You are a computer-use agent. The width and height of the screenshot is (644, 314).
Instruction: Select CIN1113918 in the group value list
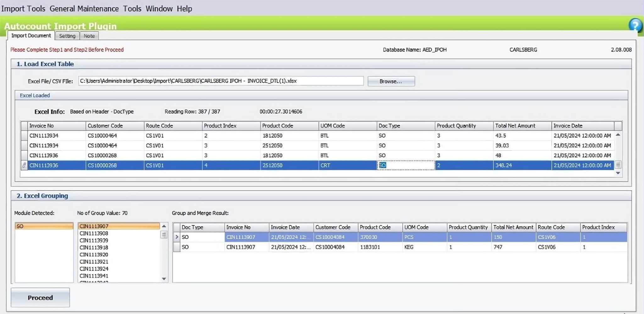pyautogui.click(x=119, y=247)
